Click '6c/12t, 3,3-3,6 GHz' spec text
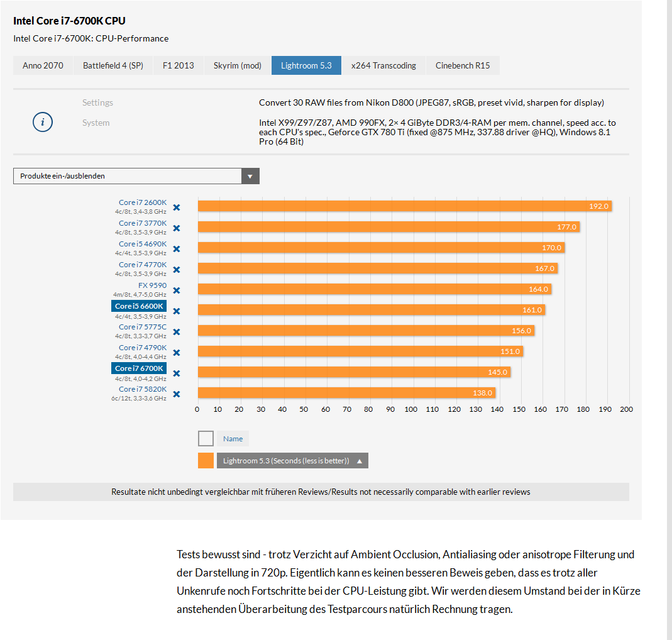The image size is (672, 640). pyautogui.click(x=139, y=398)
